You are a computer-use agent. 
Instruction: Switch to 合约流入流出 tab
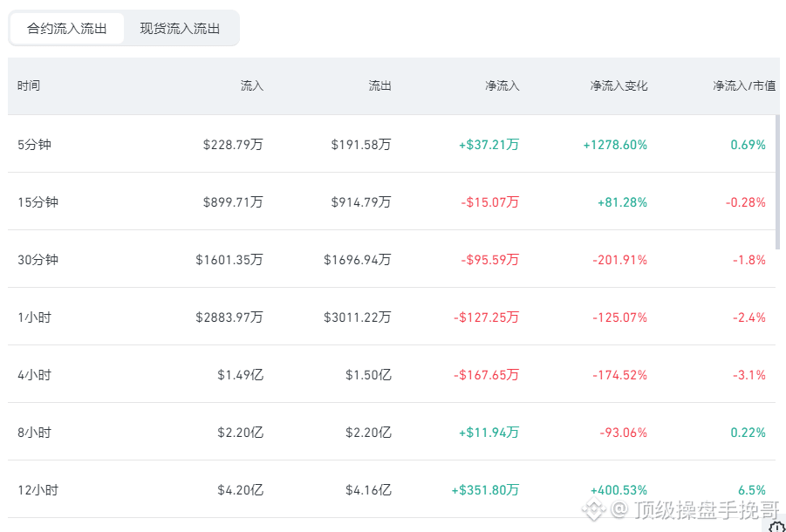coord(66,29)
